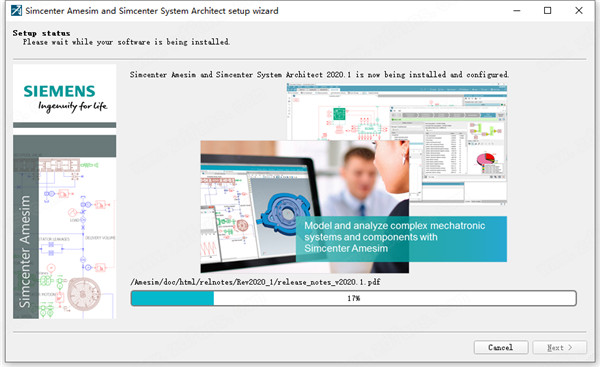Click the being installed and configured message
The width and height of the screenshot is (600, 367).
pos(319,75)
